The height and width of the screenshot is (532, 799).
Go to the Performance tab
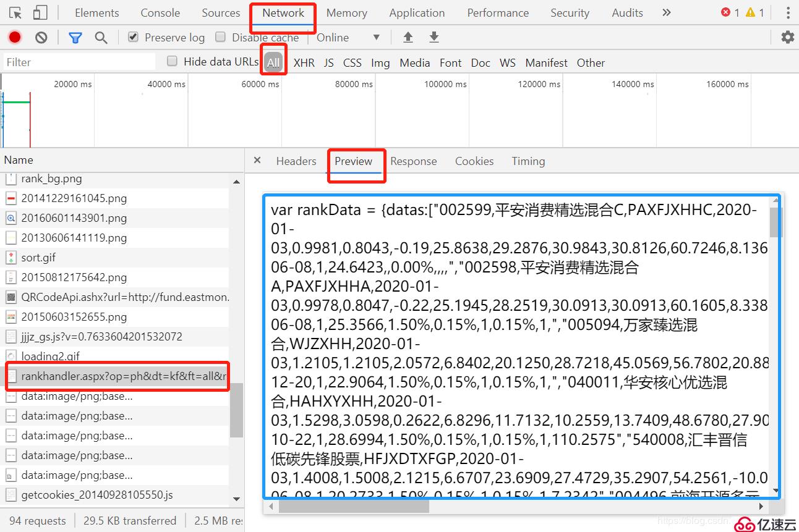(x=498, y=13)
